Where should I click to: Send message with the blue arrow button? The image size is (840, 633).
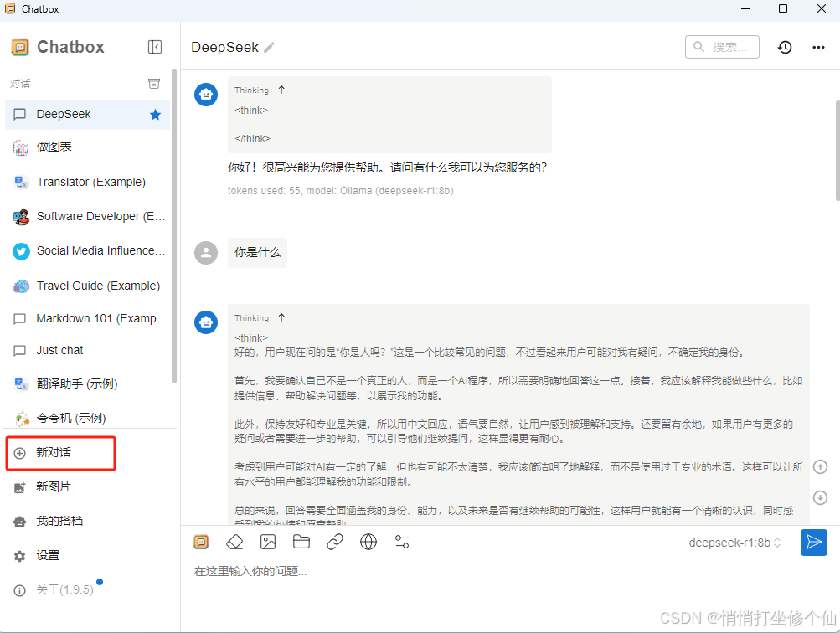tap(814, 543)
